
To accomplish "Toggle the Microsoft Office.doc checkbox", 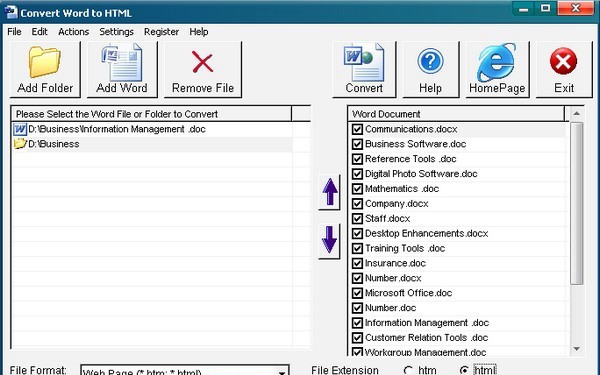I will 357,293.
